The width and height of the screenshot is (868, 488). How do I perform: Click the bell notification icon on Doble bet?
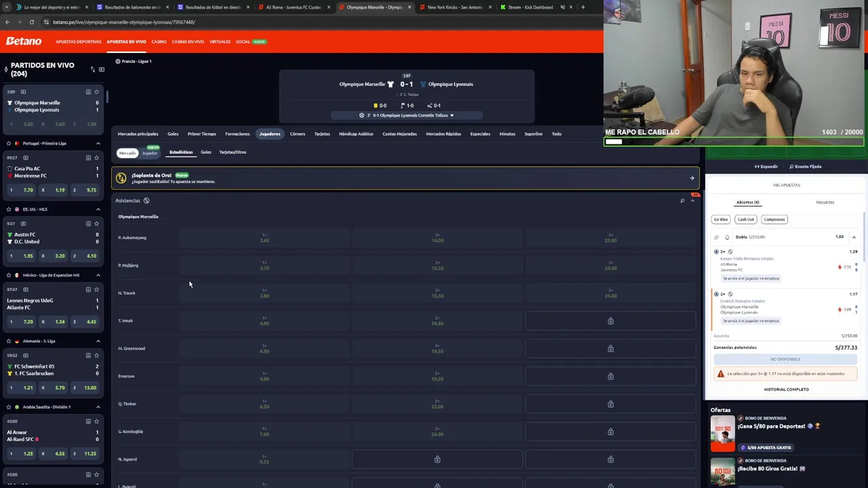727,237
